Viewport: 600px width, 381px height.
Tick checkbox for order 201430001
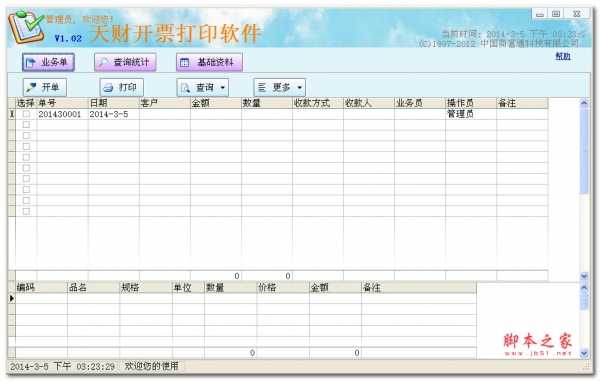(x=26, y=114)
